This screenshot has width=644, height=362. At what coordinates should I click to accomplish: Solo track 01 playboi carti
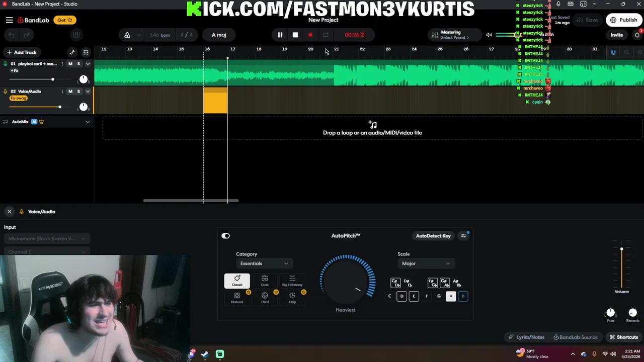tap(78, 64)
